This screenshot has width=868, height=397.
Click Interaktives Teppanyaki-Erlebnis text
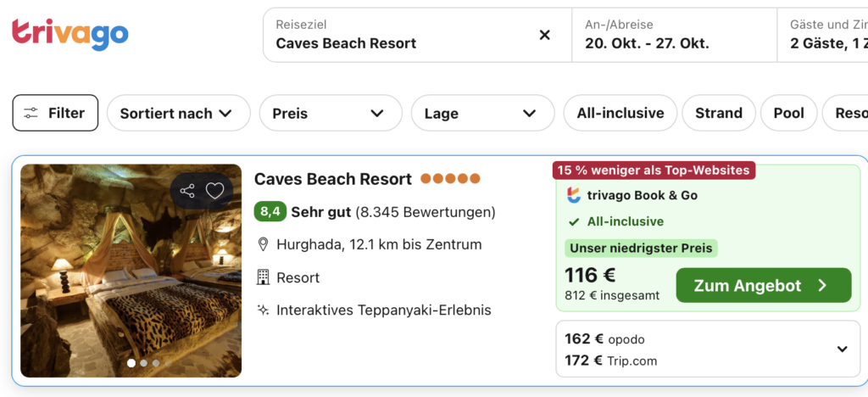tap(384, 310)
